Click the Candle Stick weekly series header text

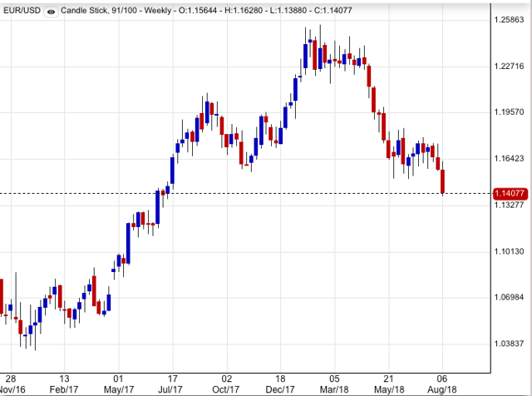point(206,11)
